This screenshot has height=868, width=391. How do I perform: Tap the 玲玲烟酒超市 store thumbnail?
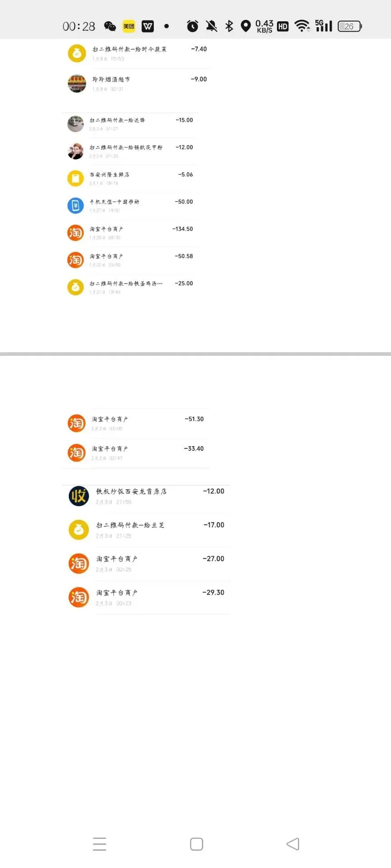(77, 84)
